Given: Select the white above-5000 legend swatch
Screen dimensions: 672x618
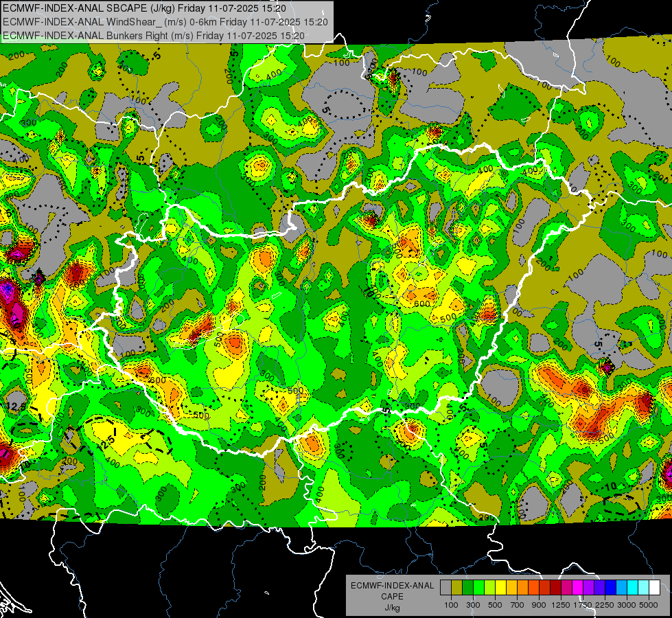Looking at the screenshot, I should pos(654,588).
